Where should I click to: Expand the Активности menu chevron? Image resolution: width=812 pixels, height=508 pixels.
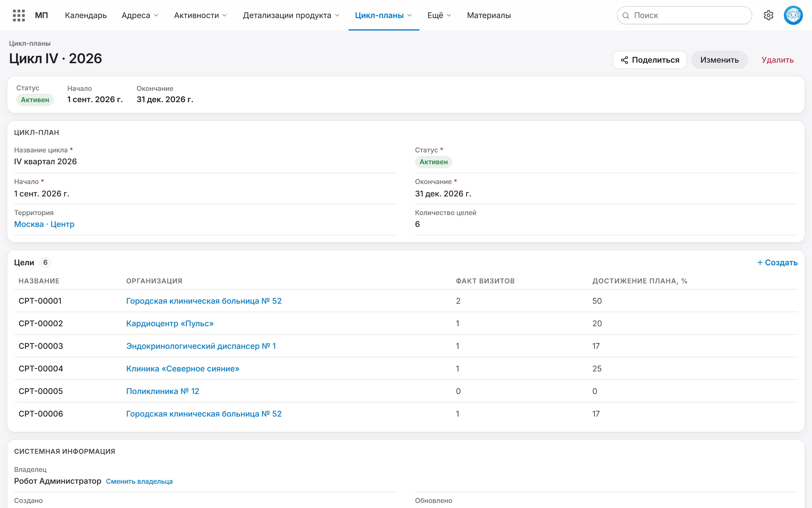[224, 16]
